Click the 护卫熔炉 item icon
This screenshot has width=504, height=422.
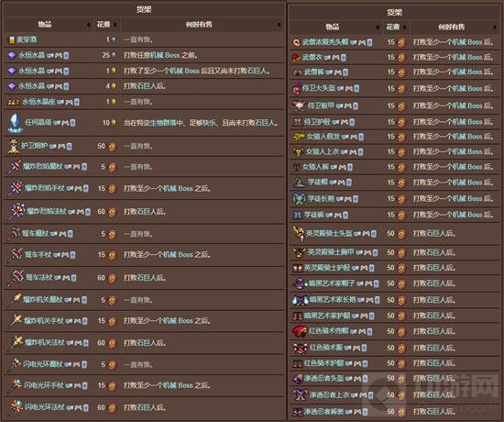pyautogui.click(x=13, y=147)
